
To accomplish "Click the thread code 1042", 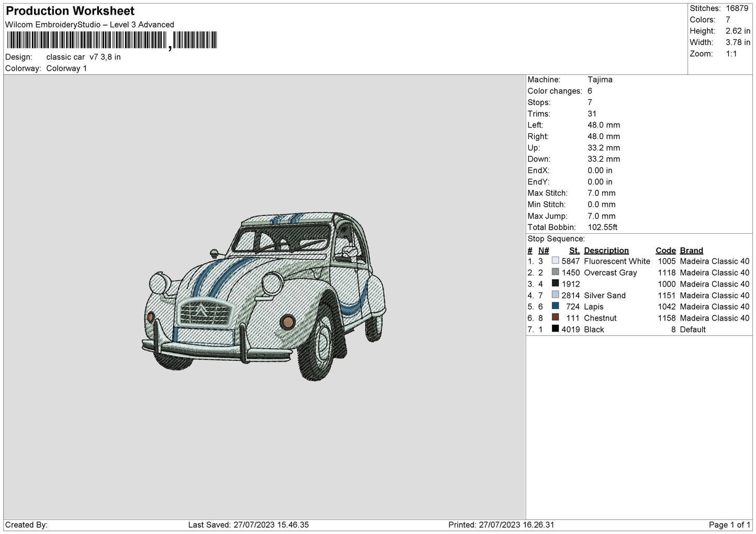I will pyautogui.click(x=667, y=306).
